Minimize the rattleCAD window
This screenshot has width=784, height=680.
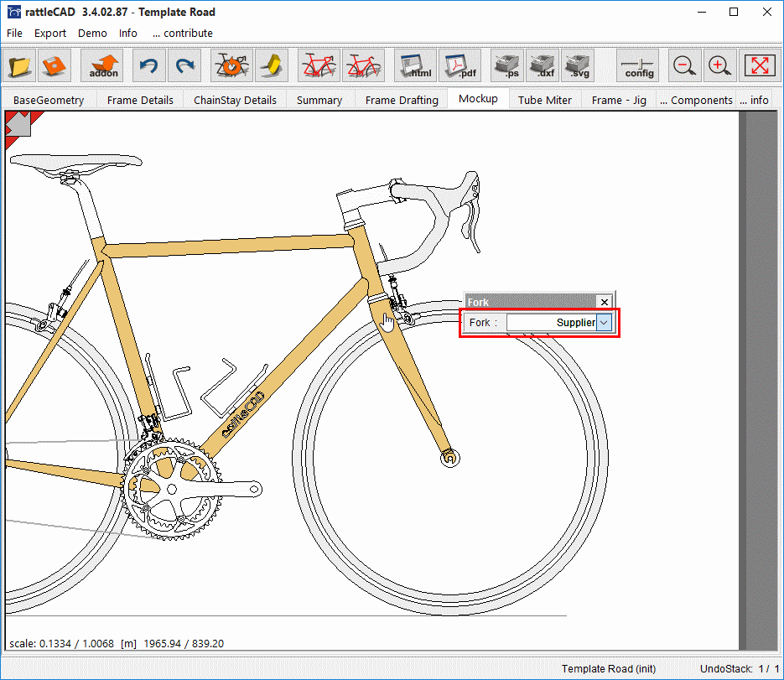click(702, 12)
